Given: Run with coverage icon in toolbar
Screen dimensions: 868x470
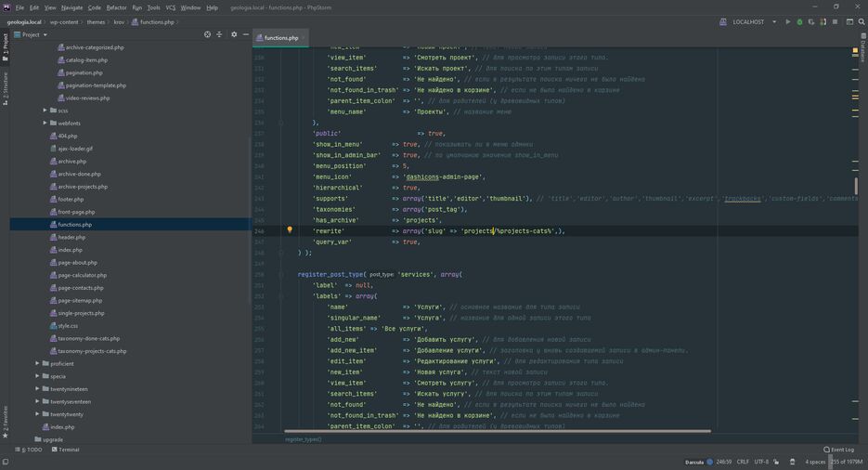Looking at the screenshot, I should [x=811, y=22].
